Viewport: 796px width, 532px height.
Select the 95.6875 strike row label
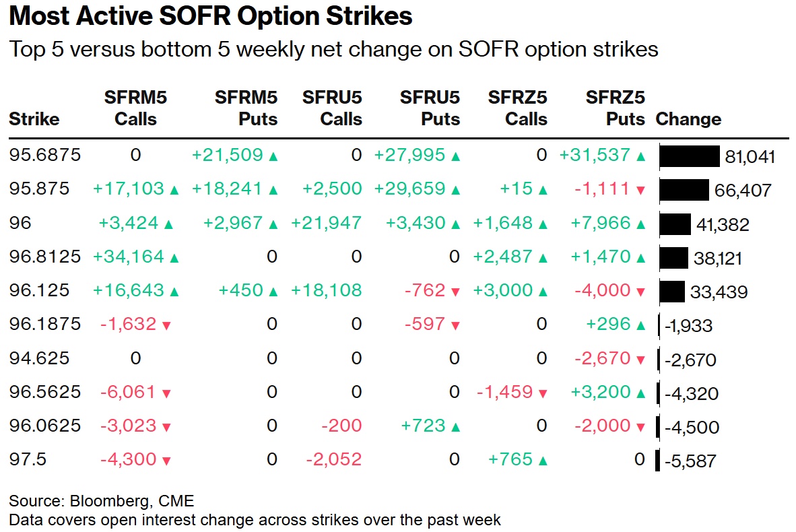[x=45, y=156]
